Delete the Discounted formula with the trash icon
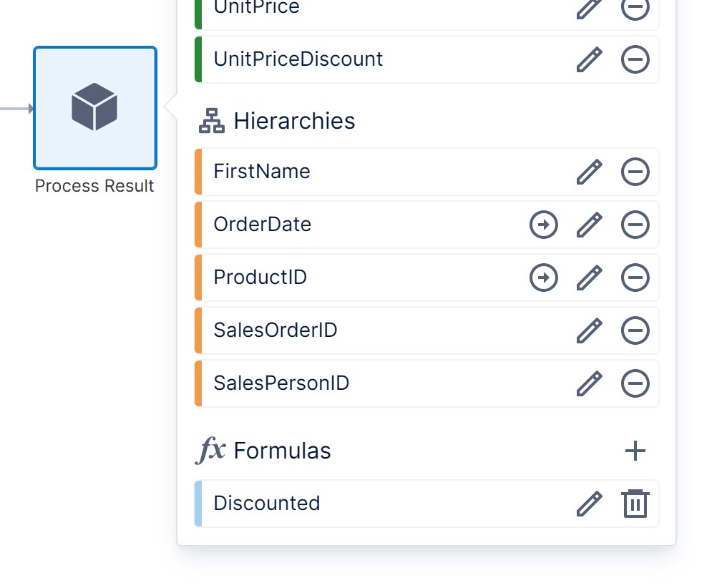Image resolution: width=712 pixels, height=588 pixels. pyautogui.click(x=635, y=503)
